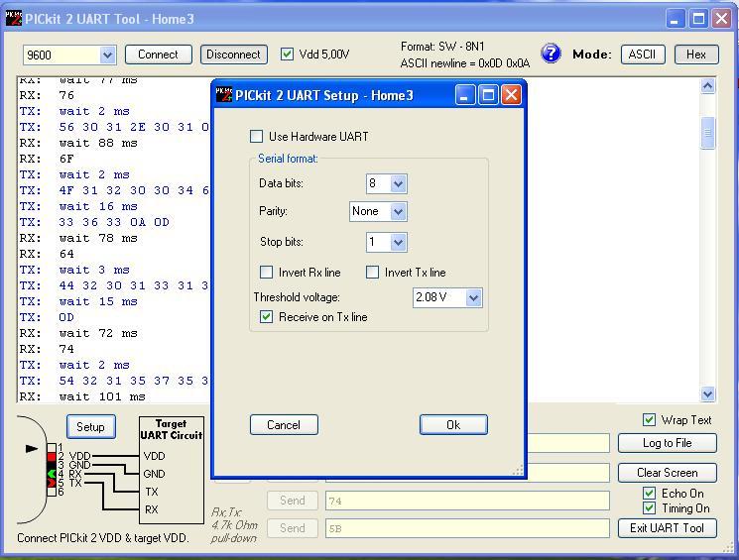
Task: Enable Use Hardware UART checkbox
Action: click(x=256, y=137)
